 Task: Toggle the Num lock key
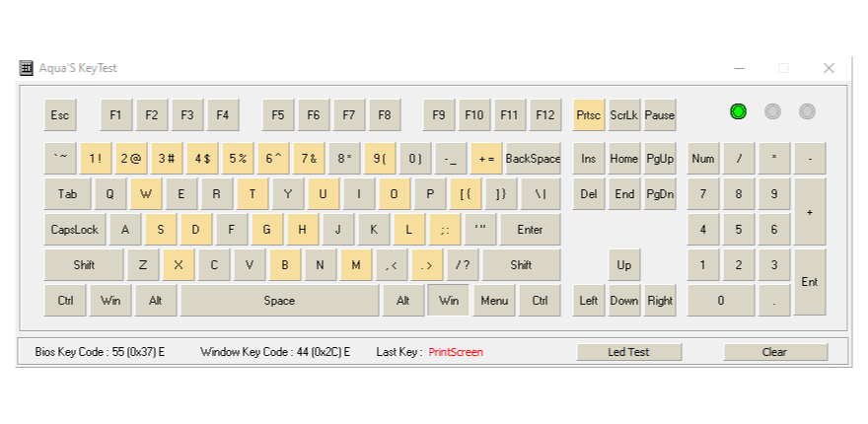click(x=703, y=159)
